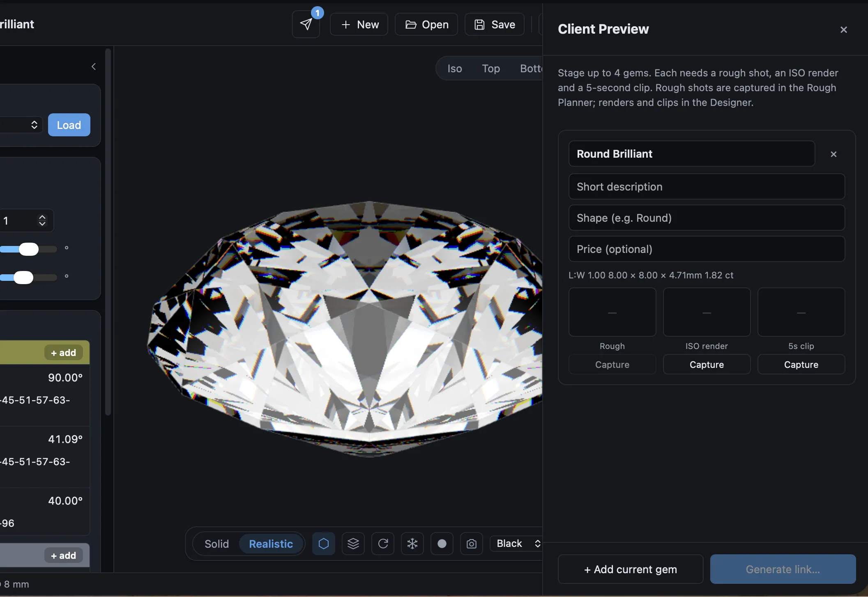The width and height of the screenshot is (868, 597).
Task: Open the send/share paper-plane icon
Action: point(306,24)
